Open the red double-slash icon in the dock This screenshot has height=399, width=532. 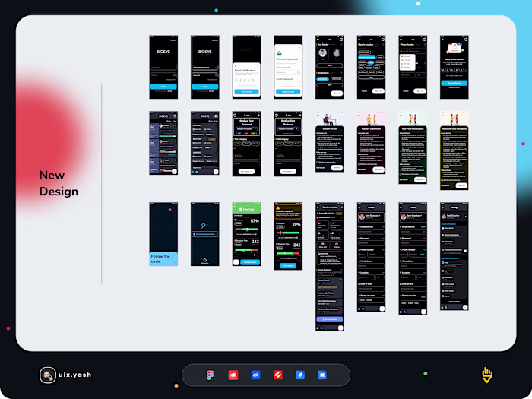click(x=278, y=375)
